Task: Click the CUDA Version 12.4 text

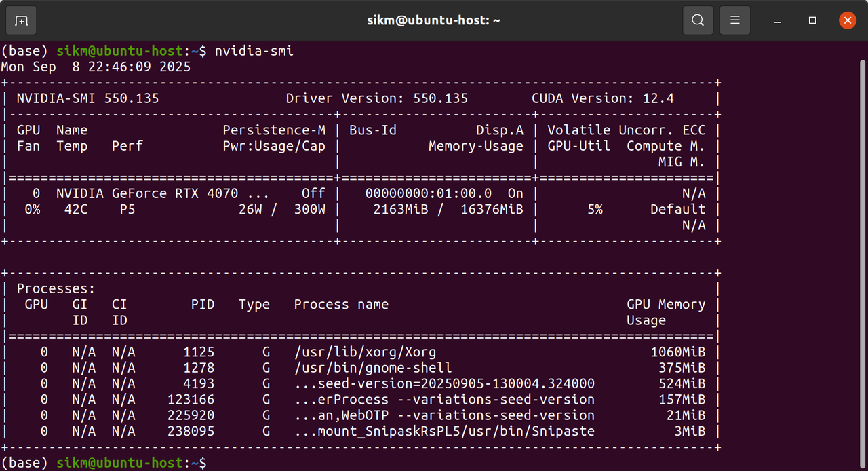Action: click(x=603, y=98)
